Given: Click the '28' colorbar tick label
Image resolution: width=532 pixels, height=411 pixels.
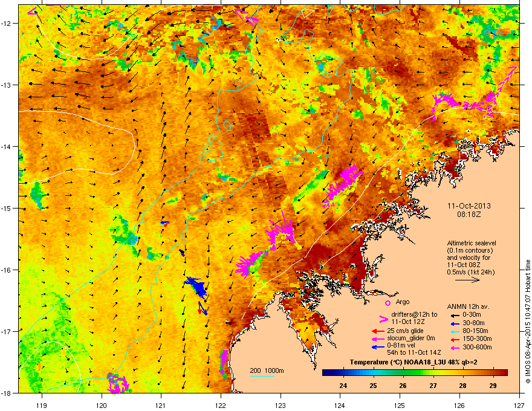Looking at the screenshot, I should (463, 386).
